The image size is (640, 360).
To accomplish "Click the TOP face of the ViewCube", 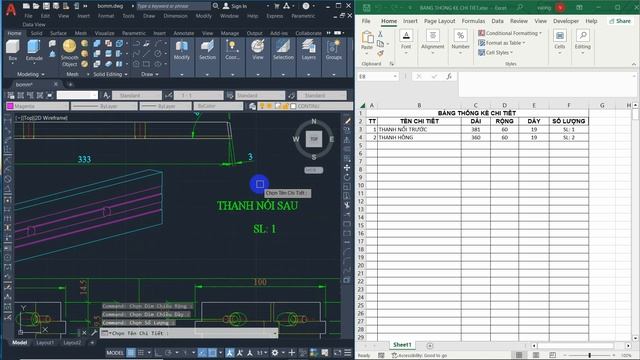I will (314, 139).
